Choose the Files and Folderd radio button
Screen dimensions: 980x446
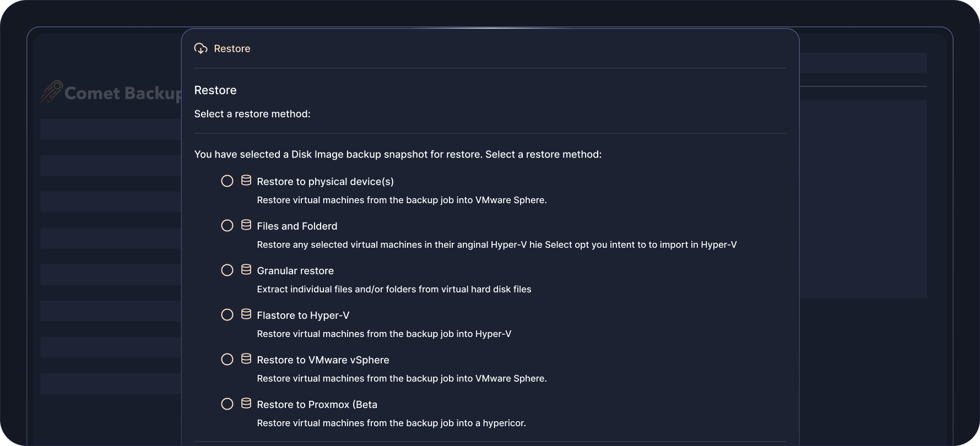point(227,226)
